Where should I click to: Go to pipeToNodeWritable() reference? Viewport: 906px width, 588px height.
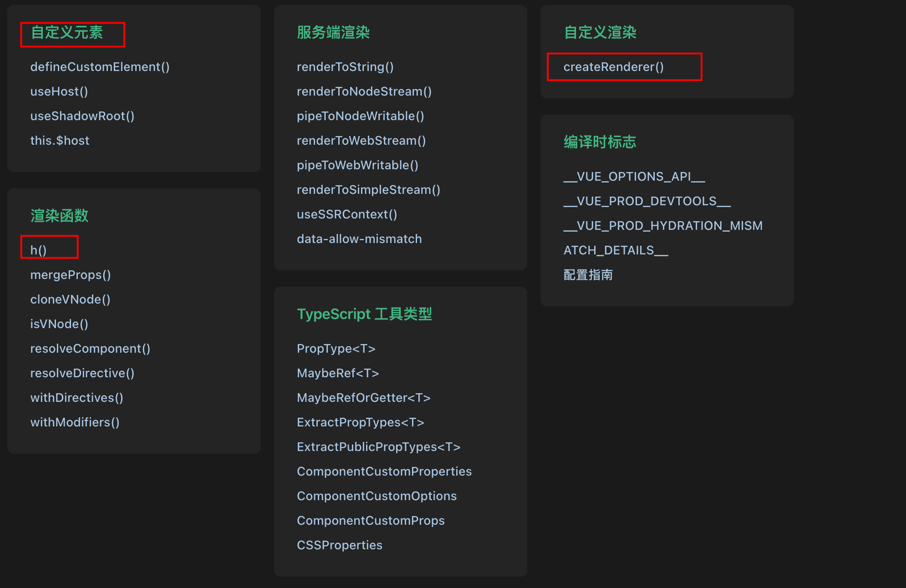point(361,116)
